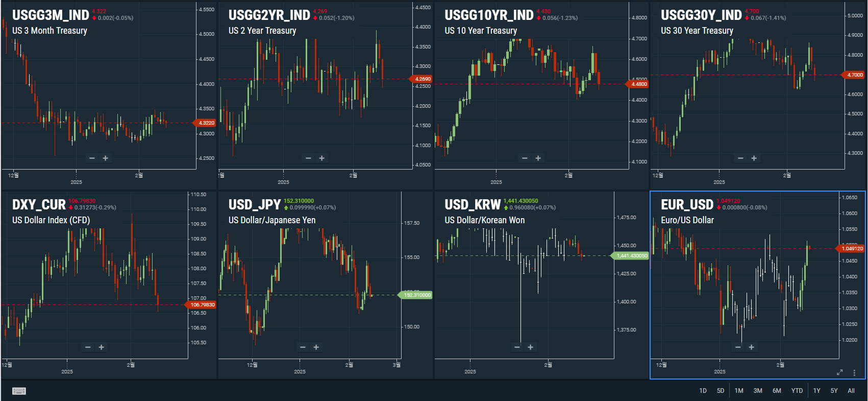Image resolution: width=868 pixels, height=401 pixels.
Task: Click the USD_KRW ticker title
Action: (473, 205)
